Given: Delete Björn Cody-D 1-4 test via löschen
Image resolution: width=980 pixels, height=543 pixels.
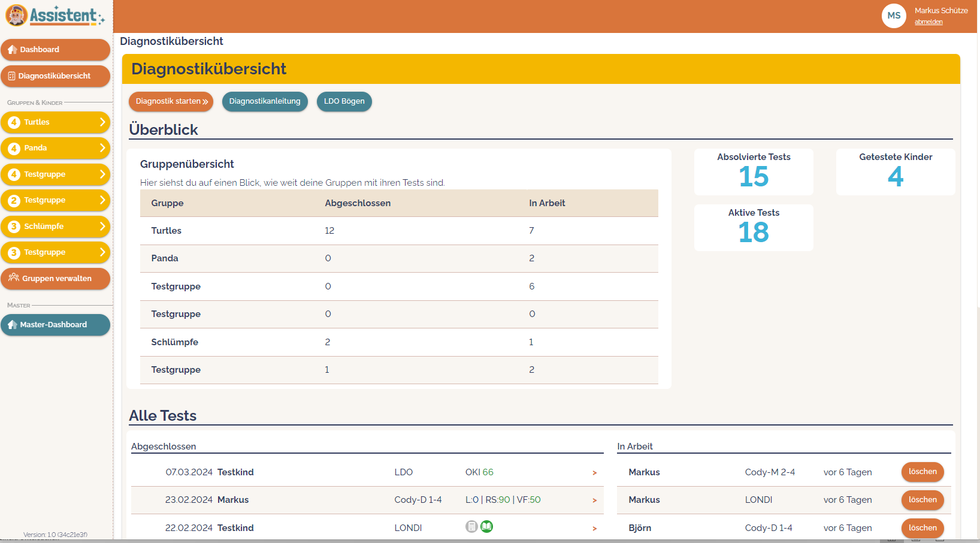Looking at the screenshot, I should coord(922,528).
